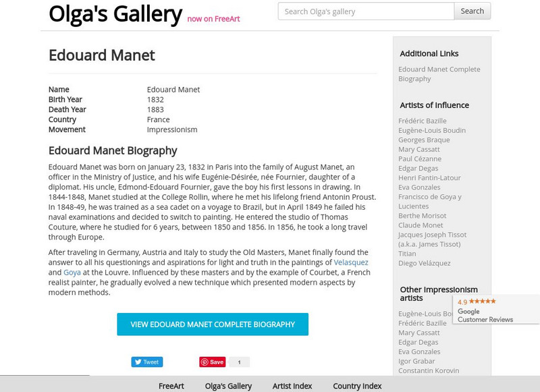Go to Artist Index in footer
This screenshot has width=540, height=392.
292,386
